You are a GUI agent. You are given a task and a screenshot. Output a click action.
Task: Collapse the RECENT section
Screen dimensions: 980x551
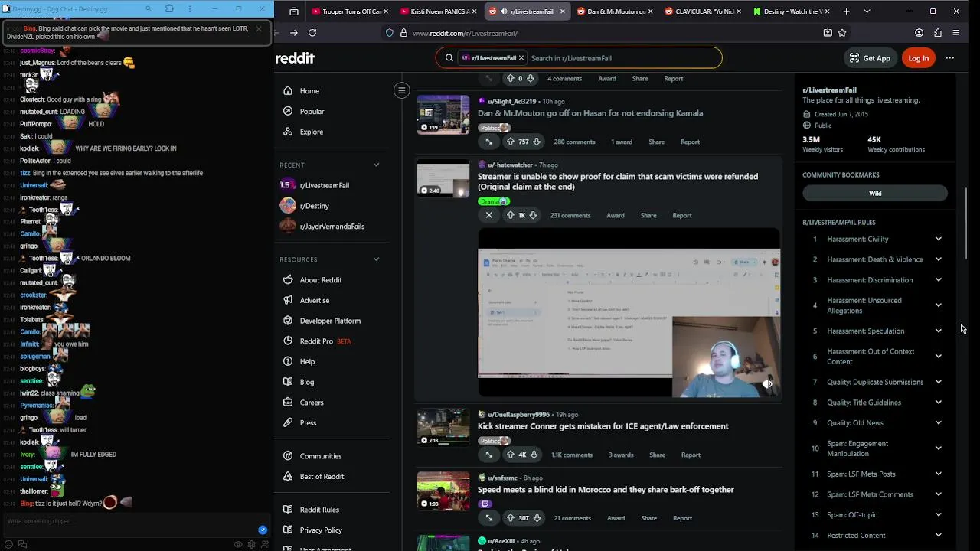[x=376, y=165]
